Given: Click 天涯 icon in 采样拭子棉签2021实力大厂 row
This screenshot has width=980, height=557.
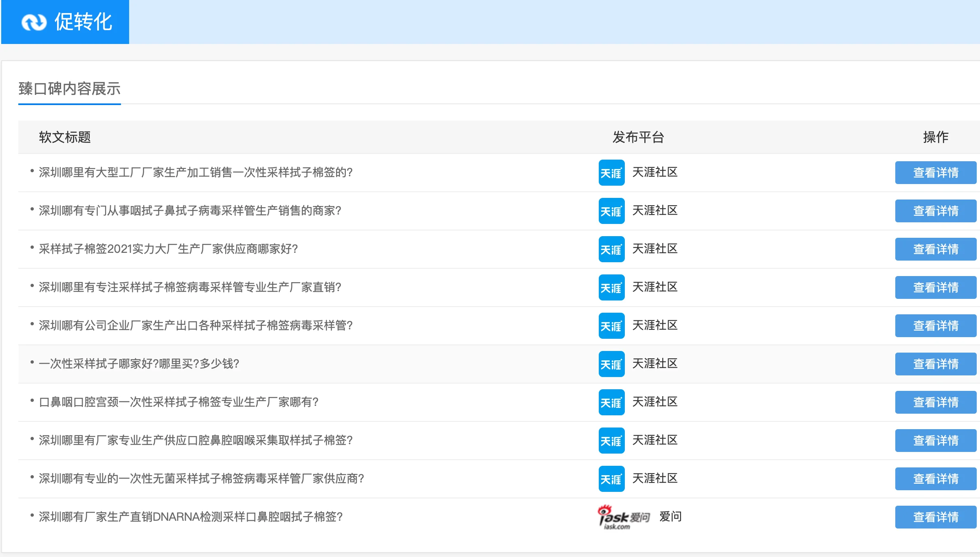Looking at the screenshot, I should (611, 249).
